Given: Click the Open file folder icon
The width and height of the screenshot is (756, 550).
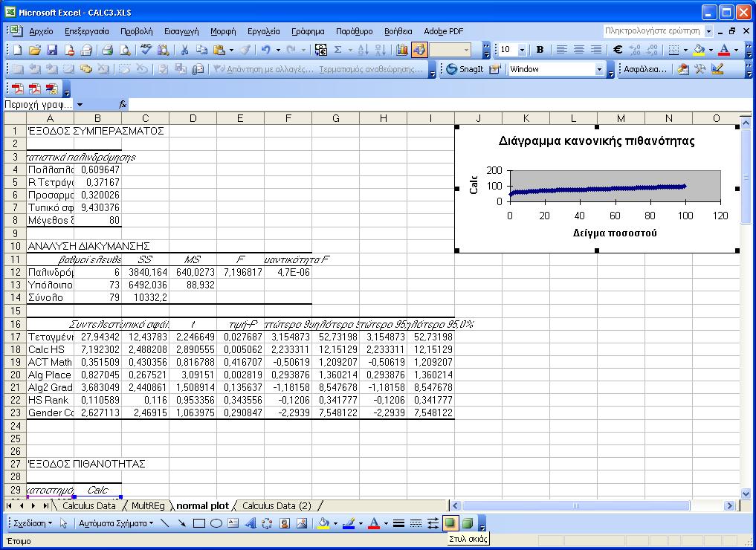Looking at the screenshot, I should [35, 50].
